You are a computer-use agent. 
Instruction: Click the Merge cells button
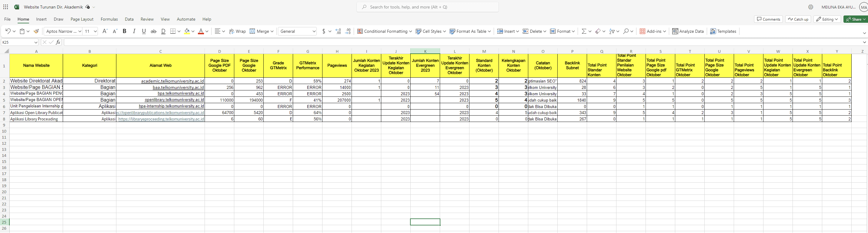[x=259, y=31]
